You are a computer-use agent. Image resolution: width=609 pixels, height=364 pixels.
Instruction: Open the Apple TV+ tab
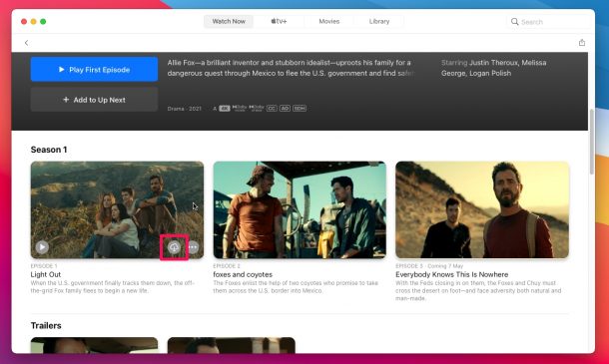279,21
